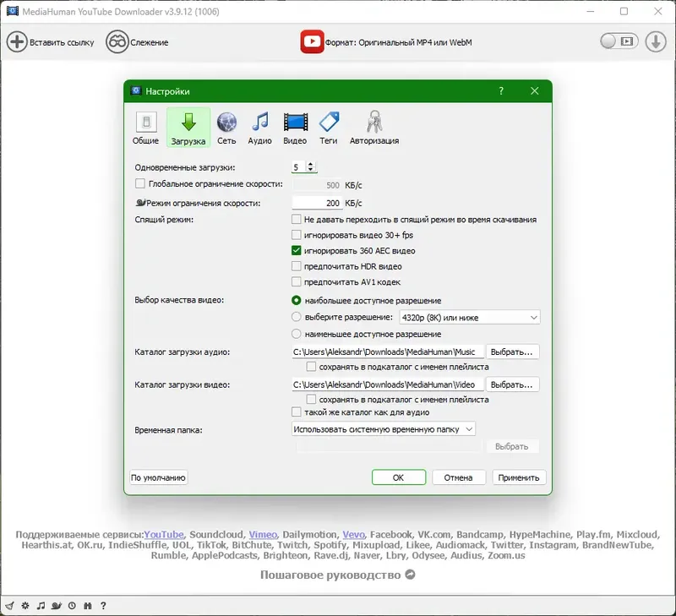
Task: Open the Теги settings section
Action: pos(330,125)
